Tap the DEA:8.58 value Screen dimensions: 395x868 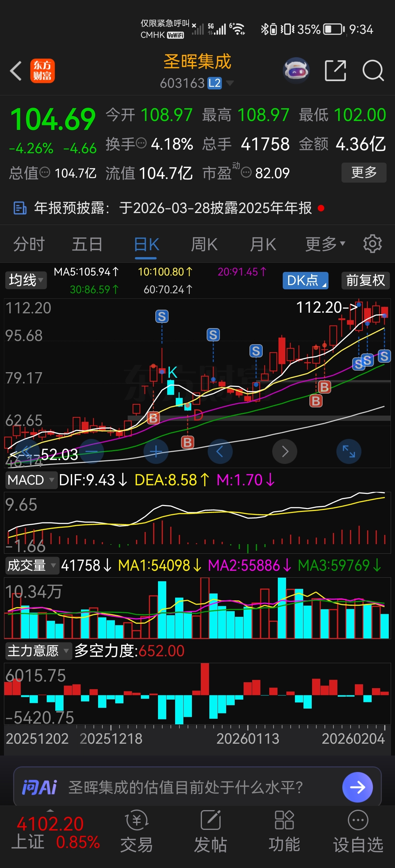click(x=172, y=480)
